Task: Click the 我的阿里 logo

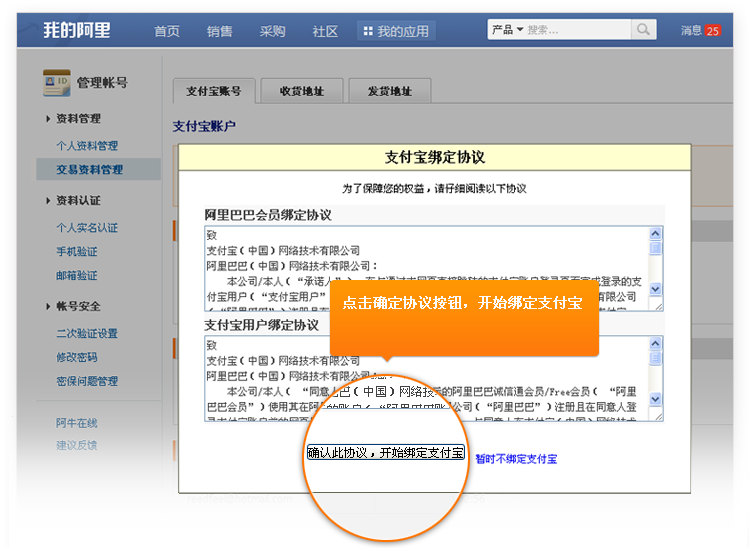Action: 77,30
